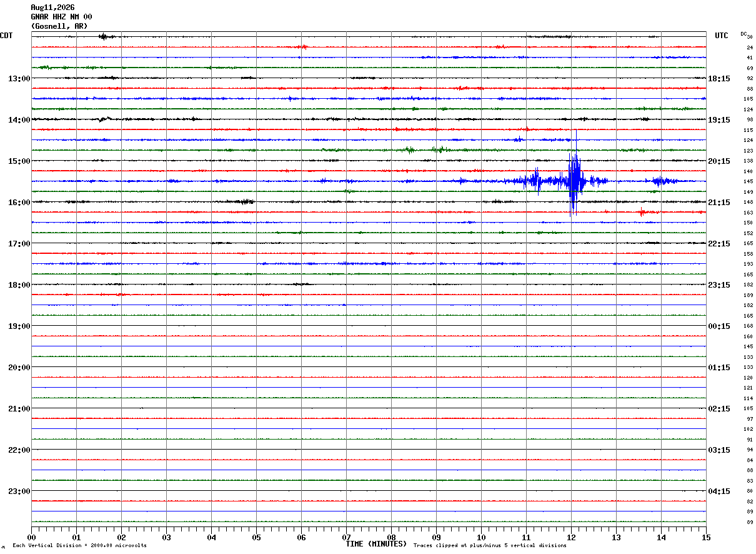Click DC offset value "102"

(748, 430)
